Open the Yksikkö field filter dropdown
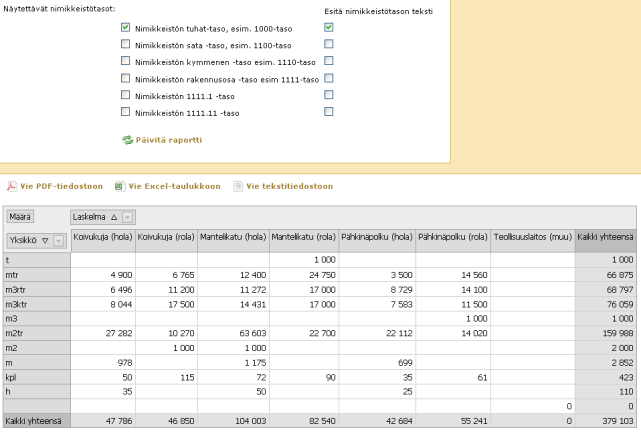 click(x=59, y=241)
